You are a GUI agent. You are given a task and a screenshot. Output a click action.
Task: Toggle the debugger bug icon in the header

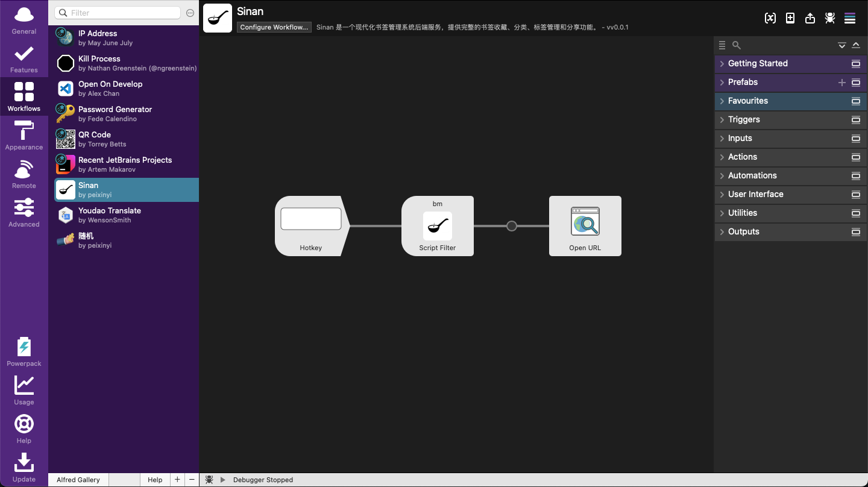(830, 18)
